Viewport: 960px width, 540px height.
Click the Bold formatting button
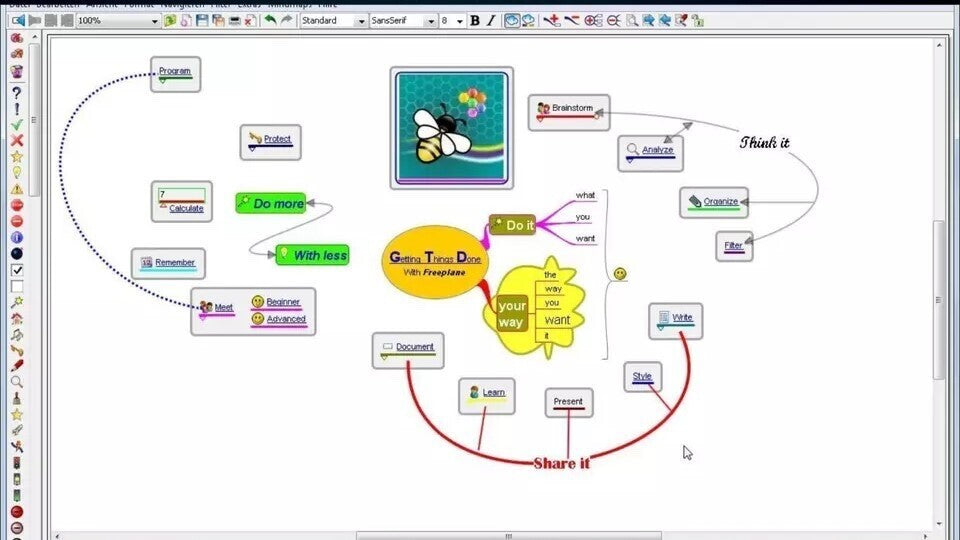coord(475,20)
